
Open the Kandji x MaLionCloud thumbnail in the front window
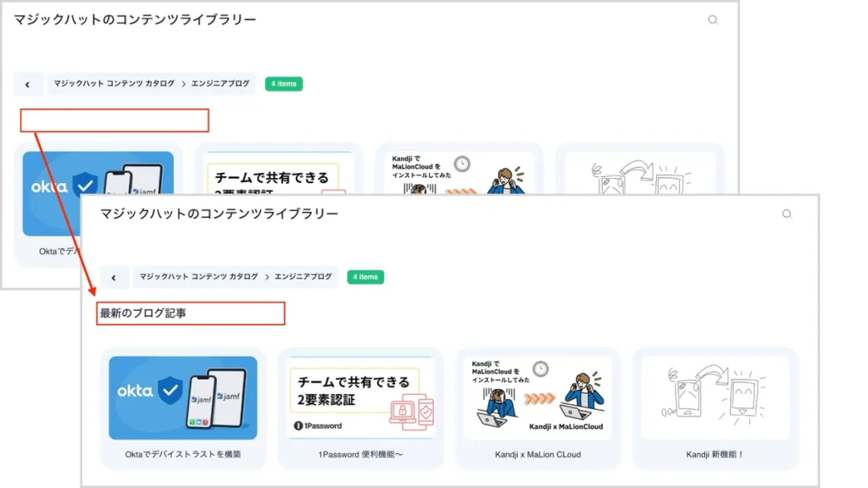click(538, 397)
